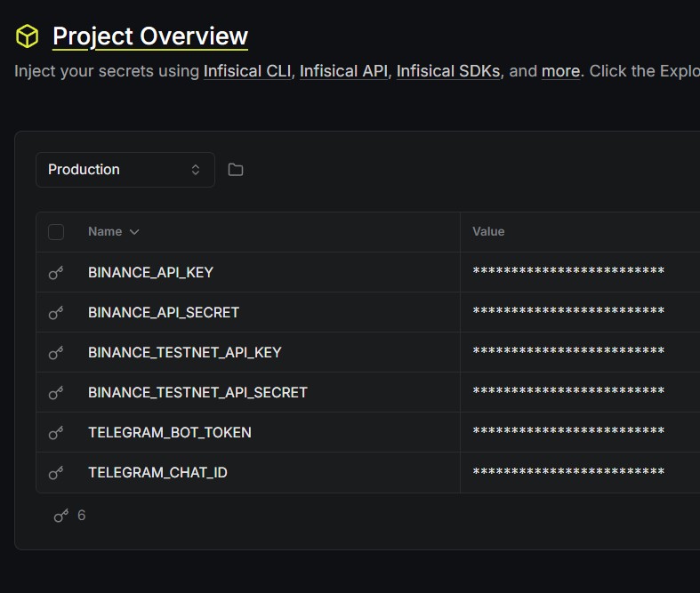Viewport: 700px width, 593px height.
Task: Select the BINANCE_TESTNET_API_KEY secret name
Action: [x=185, y=352]
